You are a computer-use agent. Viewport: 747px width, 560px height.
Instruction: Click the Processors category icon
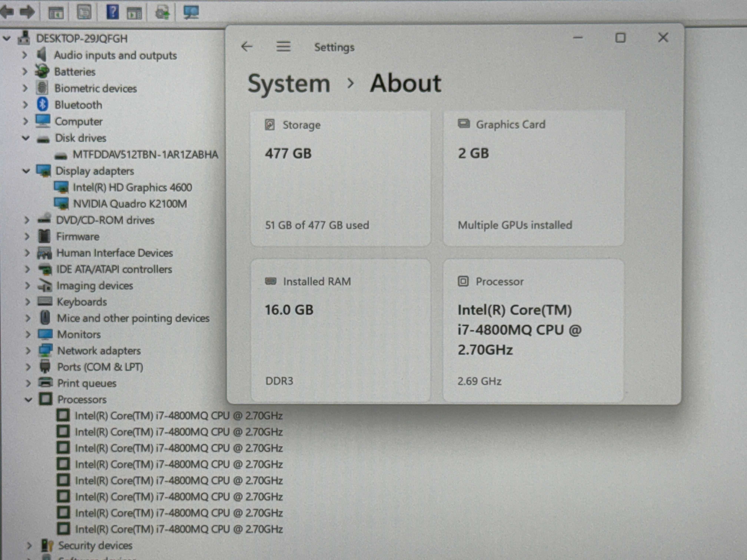pos(46,399)
